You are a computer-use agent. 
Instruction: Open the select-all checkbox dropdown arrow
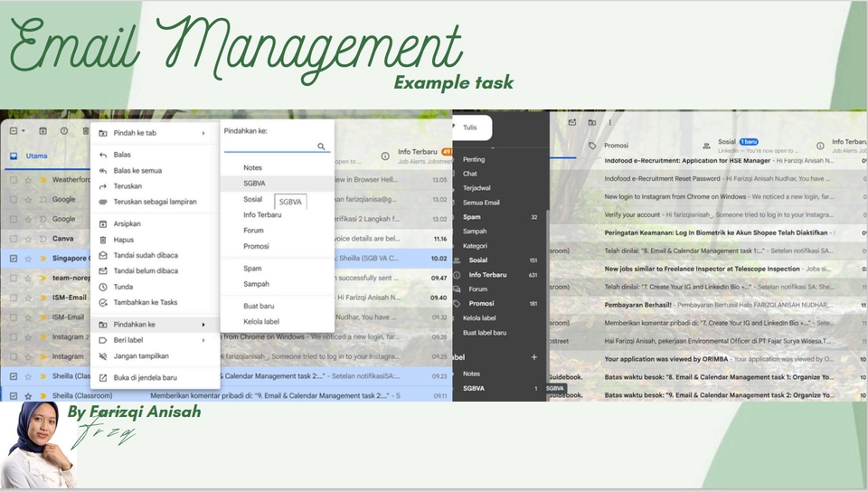coord(24,131)
